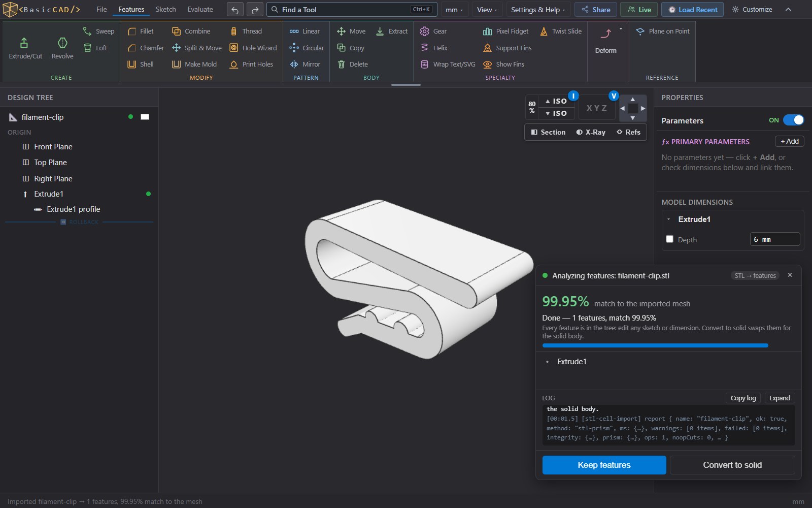Choose the Sweep tool
812x508 pixels.
click(99, 31)
